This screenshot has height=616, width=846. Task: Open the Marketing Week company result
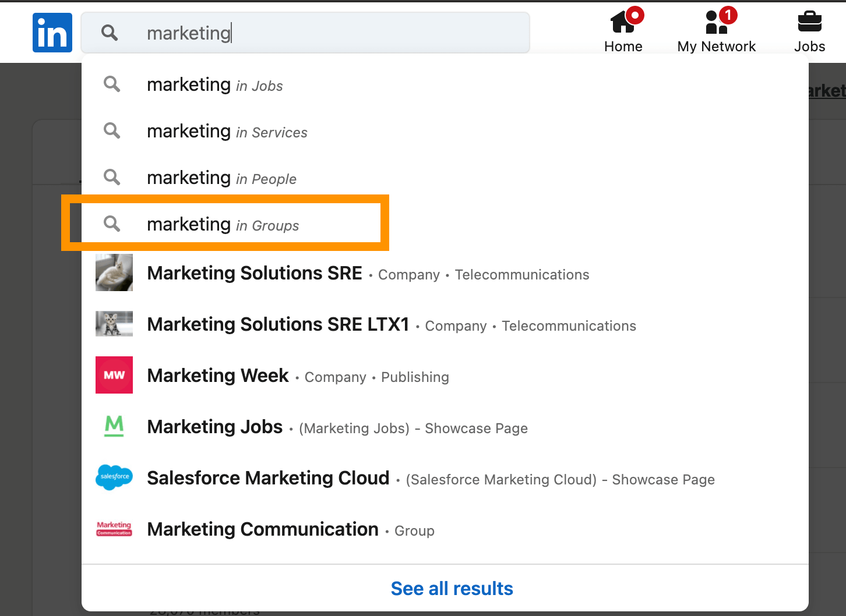pos(218,376)
